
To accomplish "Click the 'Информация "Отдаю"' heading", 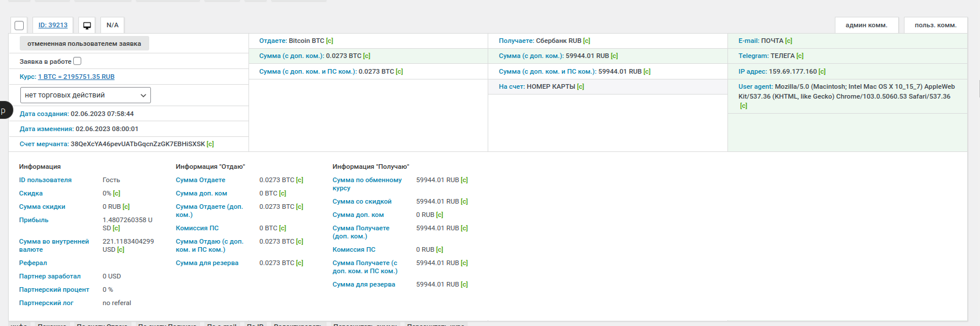I will [210, 166].
